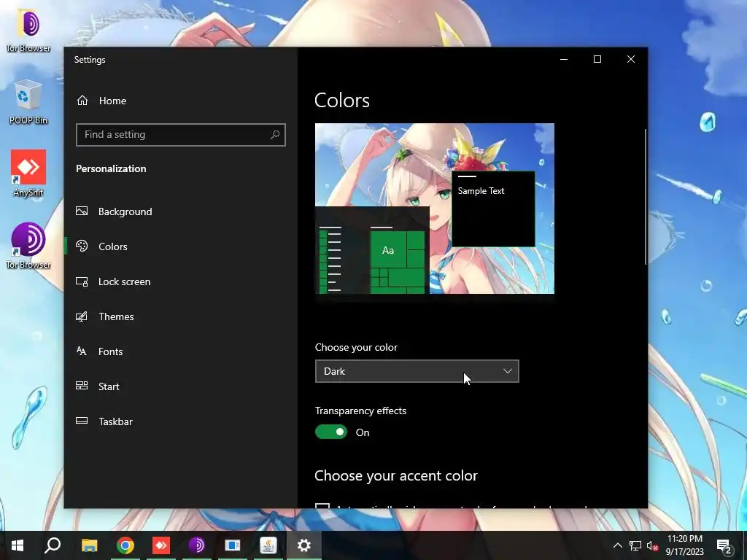Image resolution: width=747 pixels, height=560 pixels.
Task: Turn off the Transparency effects switch
Action: click(331, 432)
